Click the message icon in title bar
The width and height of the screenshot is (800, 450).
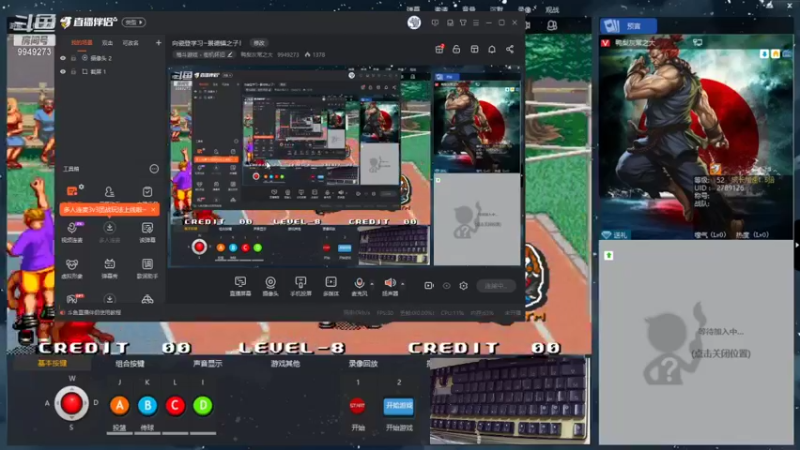click(x=435, y=22)
